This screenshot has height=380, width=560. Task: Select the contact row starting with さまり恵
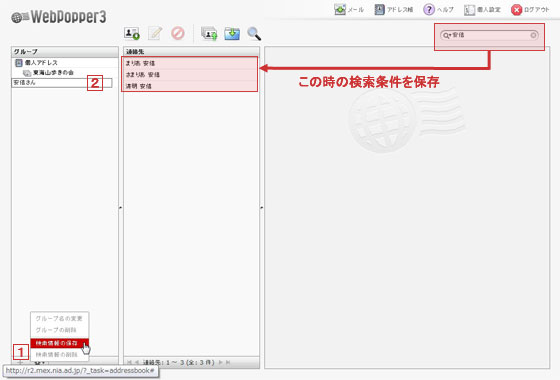190,75
